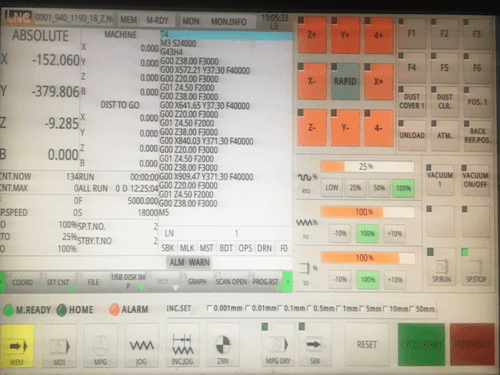Click the ZRN zero return icon
Viewport: 500px width, 375px height.
pos(223,346)
